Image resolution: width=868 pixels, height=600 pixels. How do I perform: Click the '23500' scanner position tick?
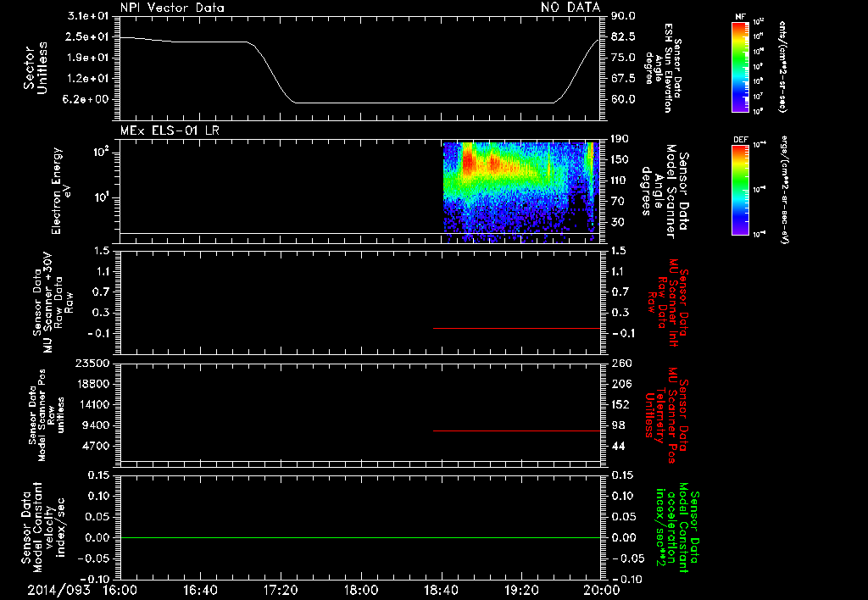pos(92,363)
